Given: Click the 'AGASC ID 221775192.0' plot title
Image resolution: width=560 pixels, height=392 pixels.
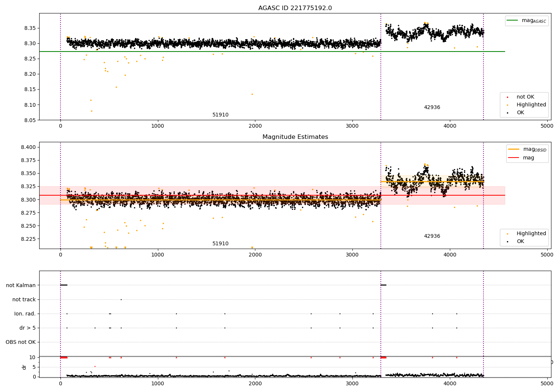Looking at the screenshot, I should click(x=295, y=8).
